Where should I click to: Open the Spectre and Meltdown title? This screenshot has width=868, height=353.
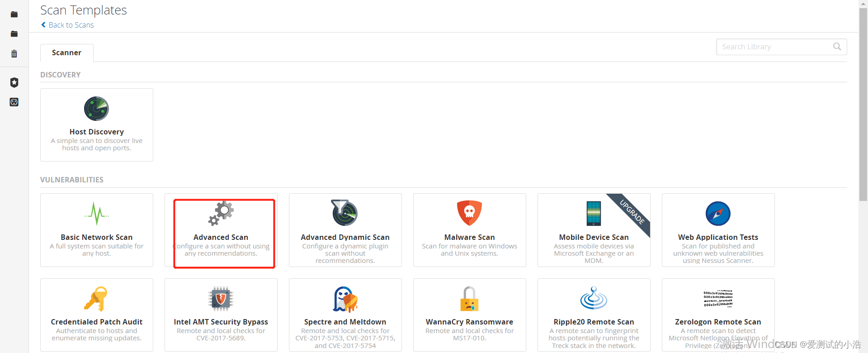pos(345,322)
